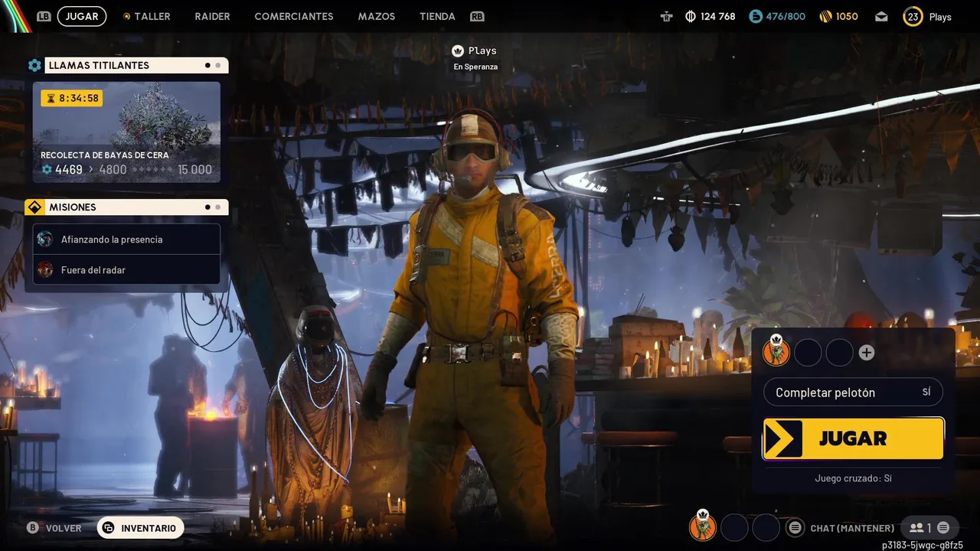
Task: Click the gear icon beside LLAMAS TITILANTES
Action: (x=34, y=66)
